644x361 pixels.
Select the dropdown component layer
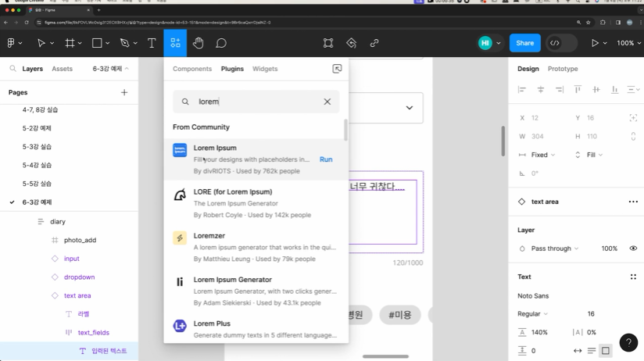(x=79, y=277)
